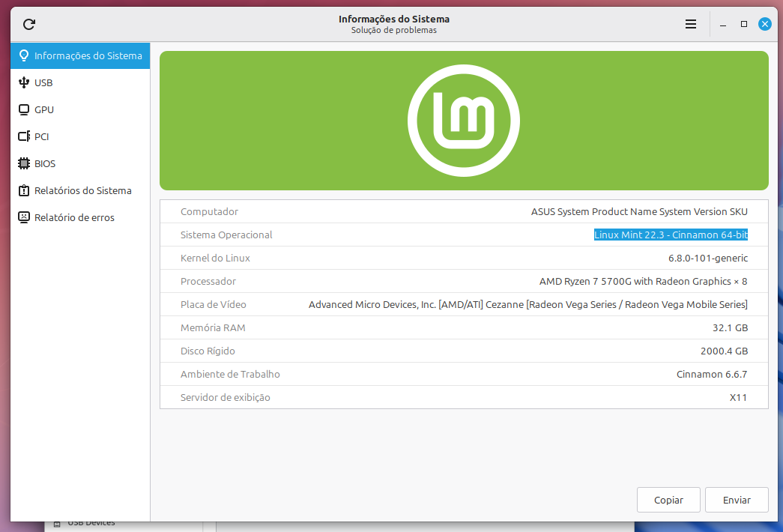The width and height of the screenshot is (783, 532).
Task: Click the Placa de Vídeo row
Action: pos(464,304)
